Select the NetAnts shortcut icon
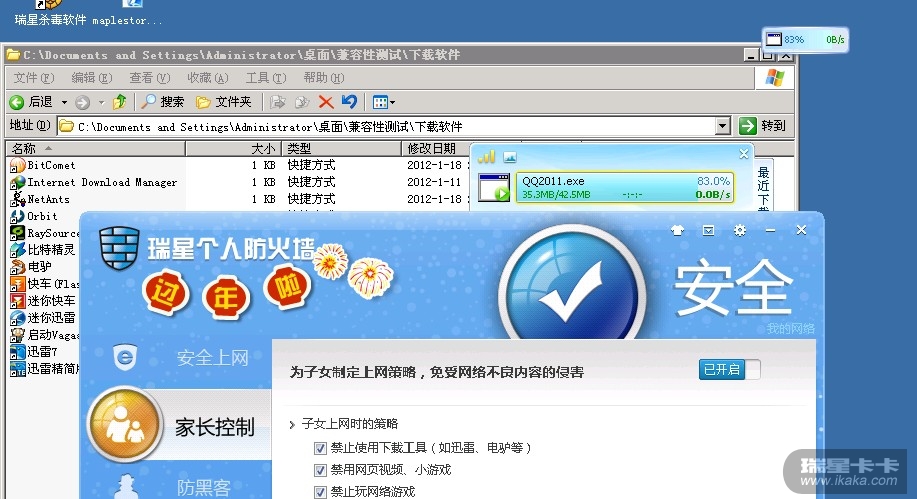 [x=18, y=199]
